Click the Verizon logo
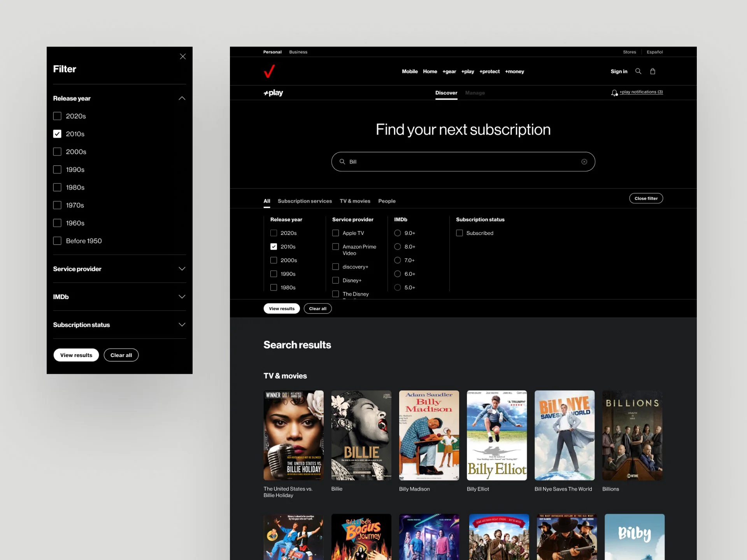The height and width of the screenshot is (560, 747). (269, 71)
